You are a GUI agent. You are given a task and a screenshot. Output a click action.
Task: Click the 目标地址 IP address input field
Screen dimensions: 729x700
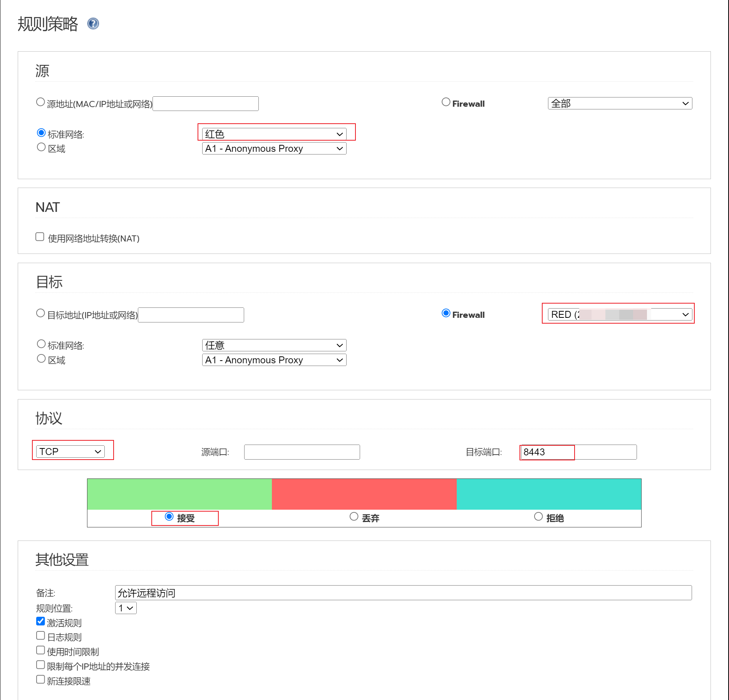[191, 315]
